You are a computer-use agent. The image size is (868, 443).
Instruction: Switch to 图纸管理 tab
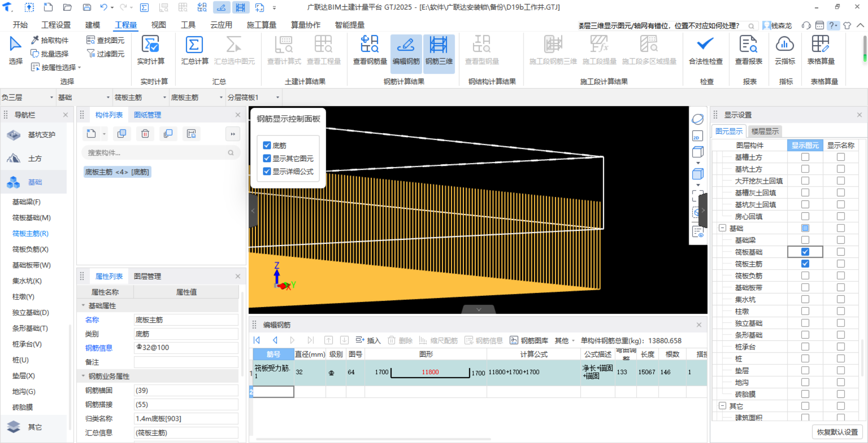click(147, 115)
